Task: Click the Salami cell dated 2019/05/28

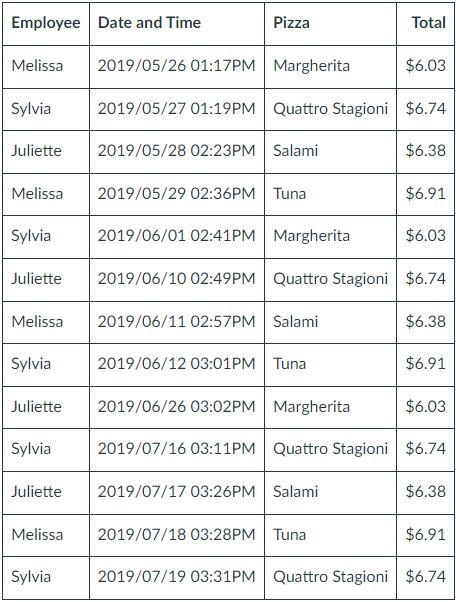Action: [x=330, y=152]
